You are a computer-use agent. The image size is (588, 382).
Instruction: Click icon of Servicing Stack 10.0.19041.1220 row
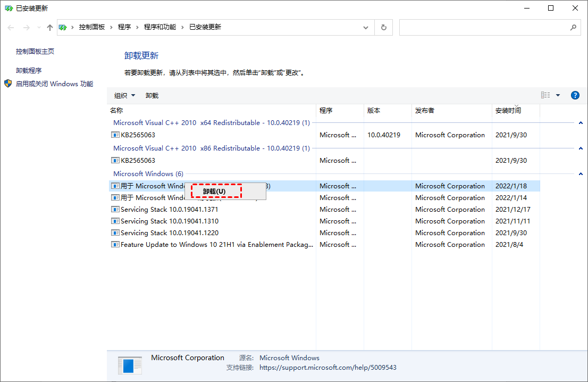point(115,232)
